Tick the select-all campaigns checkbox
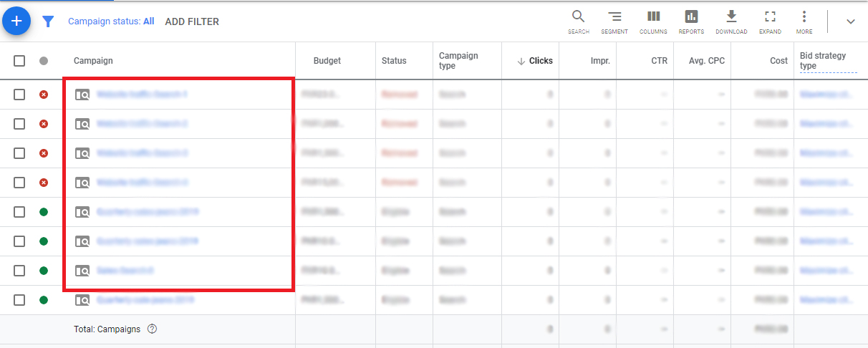Viewport: 868px width, 348px height. coord(19,61)
